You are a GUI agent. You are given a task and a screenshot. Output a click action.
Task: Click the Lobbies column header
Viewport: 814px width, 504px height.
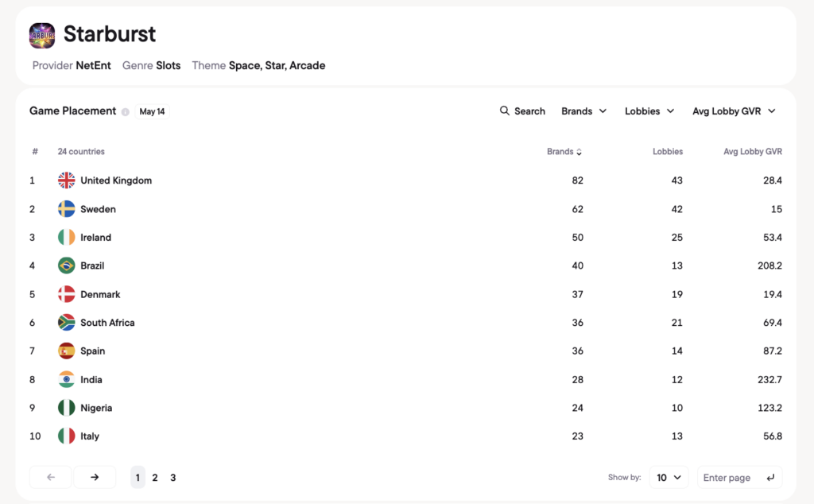pos(668,152)
